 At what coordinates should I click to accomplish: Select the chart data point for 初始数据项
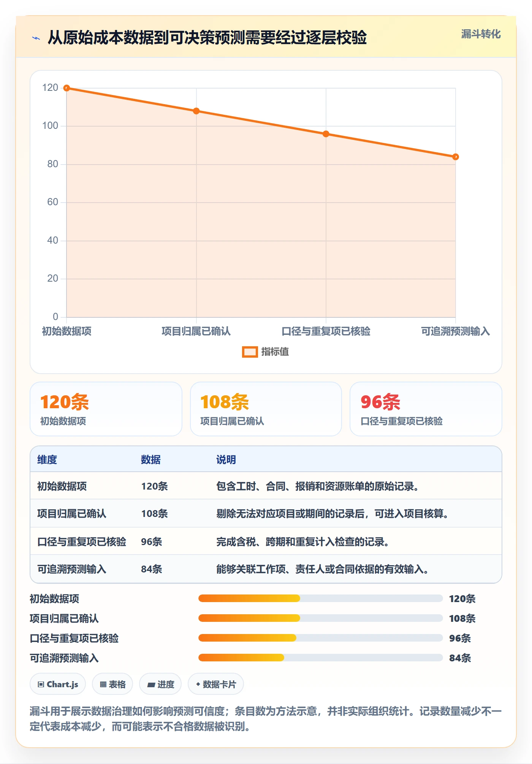(66, 88)
